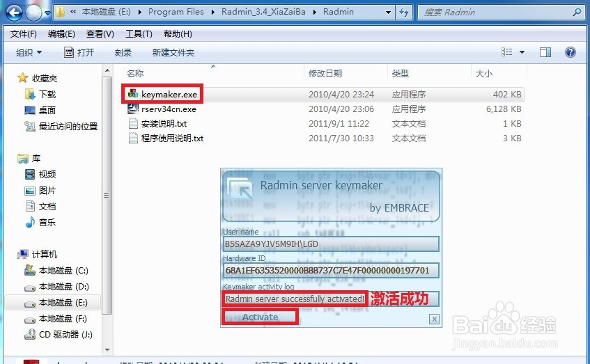The width and height of the screenshot is (590, 364).
Task: Click the Radmin keymaker logo icon
Action: click(240, 187)
